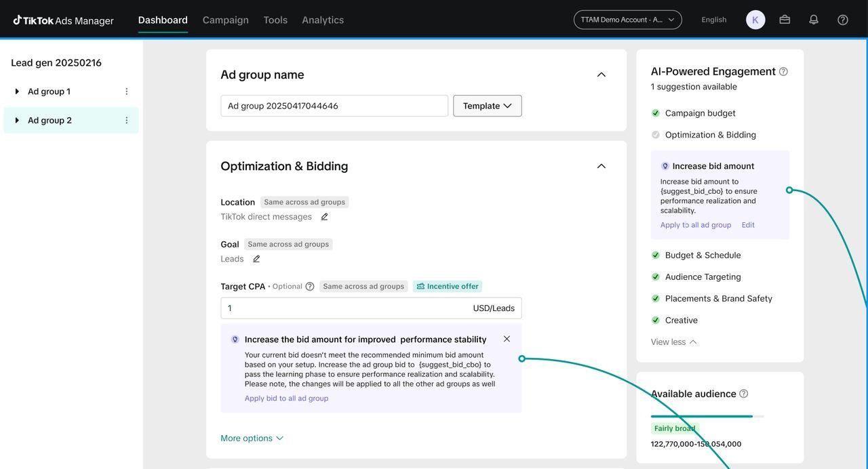
Task: Click Target CPA help tooltip icon
Action: tap(310, 287)
